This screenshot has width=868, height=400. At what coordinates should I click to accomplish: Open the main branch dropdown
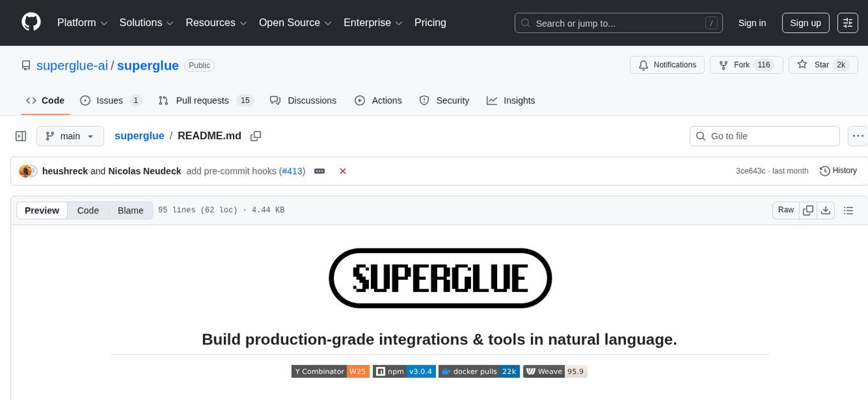click(70, 135)
